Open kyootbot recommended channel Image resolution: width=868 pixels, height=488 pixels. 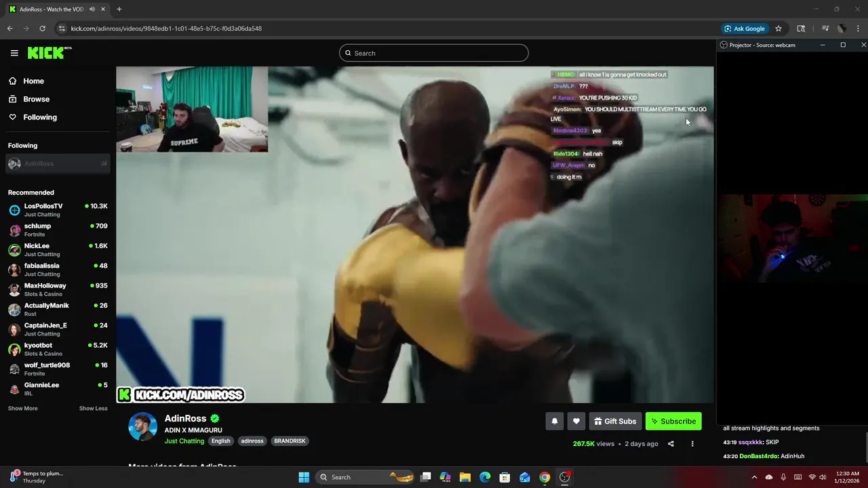58,349
